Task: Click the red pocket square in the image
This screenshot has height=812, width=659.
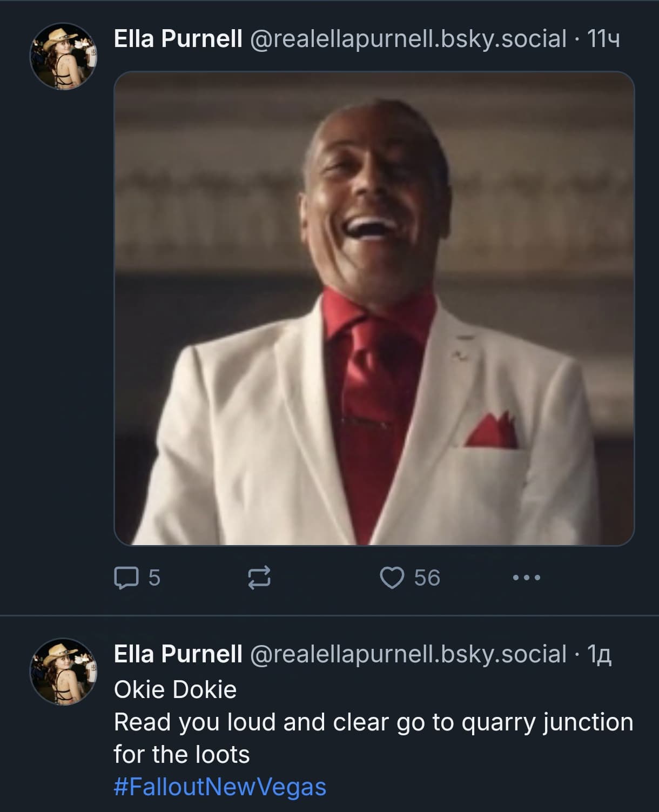Action: 492,432
